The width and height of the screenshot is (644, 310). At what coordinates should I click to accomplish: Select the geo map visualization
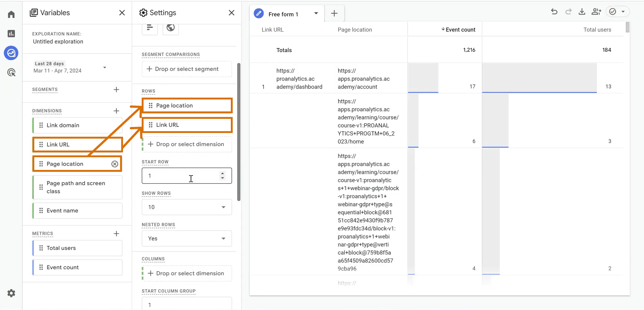tap(171, 28)
